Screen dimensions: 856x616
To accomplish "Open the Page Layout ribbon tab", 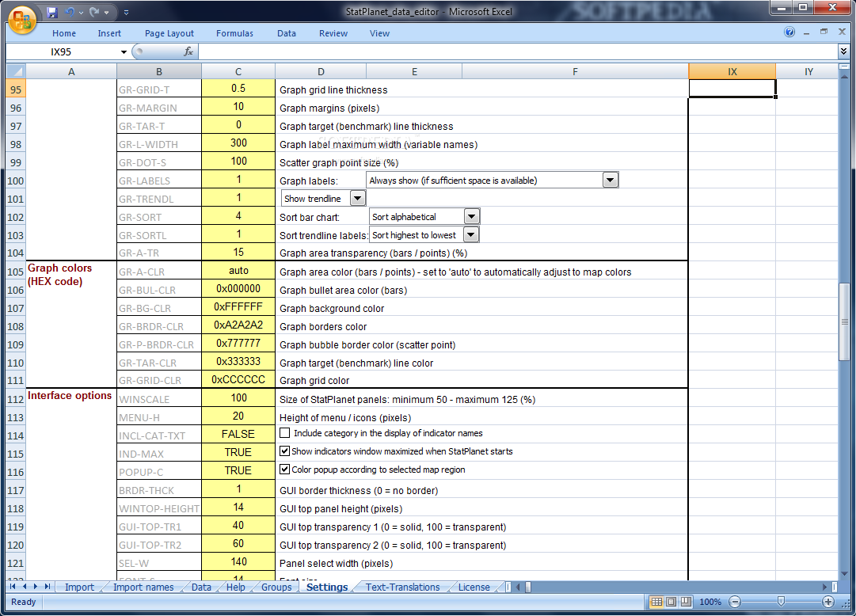I will click(x=169, y=33).
